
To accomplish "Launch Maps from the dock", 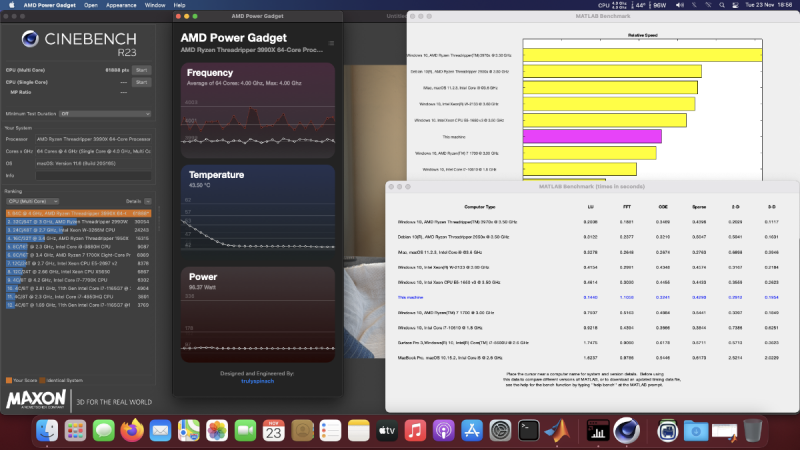I will (x=189, y=431).
